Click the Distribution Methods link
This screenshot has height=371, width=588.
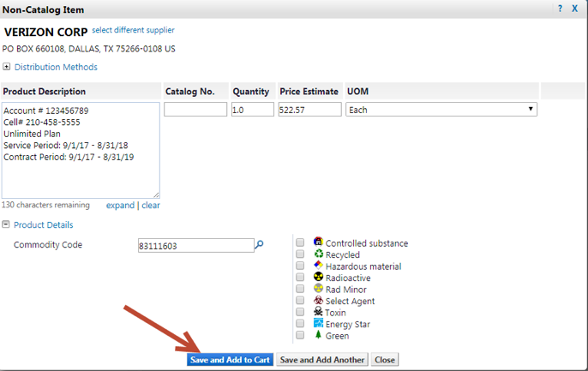point(56,67)
